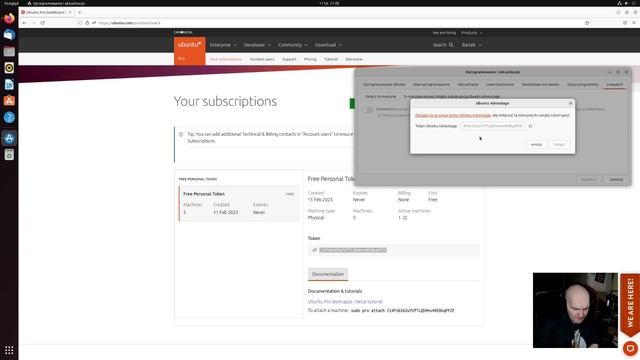
Task: Click Zamknij in Software & Updates window
Action: [616, 180]
